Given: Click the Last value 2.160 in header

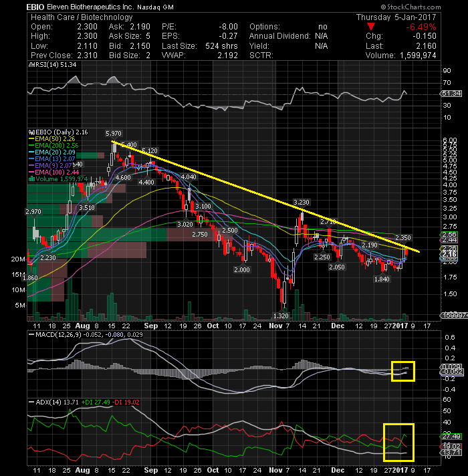Looking at the screenshot, I should (426, 46).
